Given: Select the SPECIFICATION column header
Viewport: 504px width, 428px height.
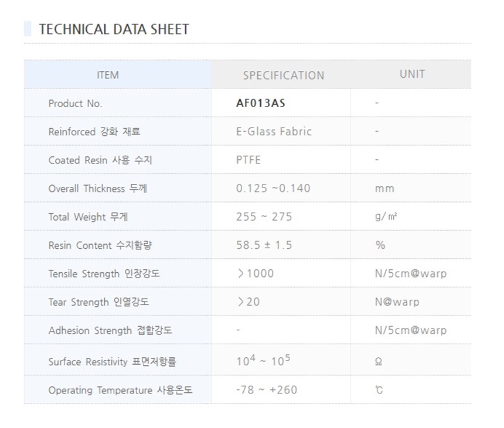Looking at the screenshot, I should 283,76.
